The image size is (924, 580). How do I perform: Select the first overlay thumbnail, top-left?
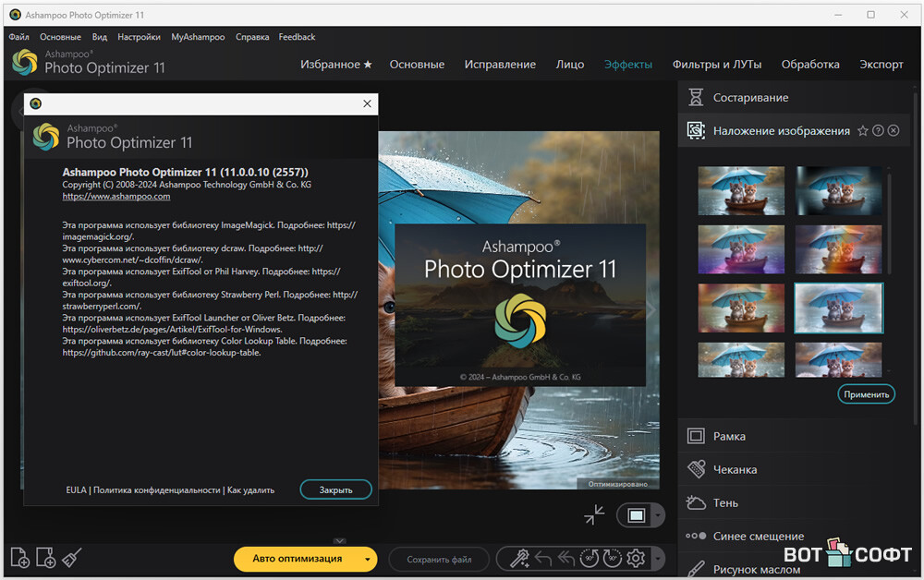coord(741,190)
